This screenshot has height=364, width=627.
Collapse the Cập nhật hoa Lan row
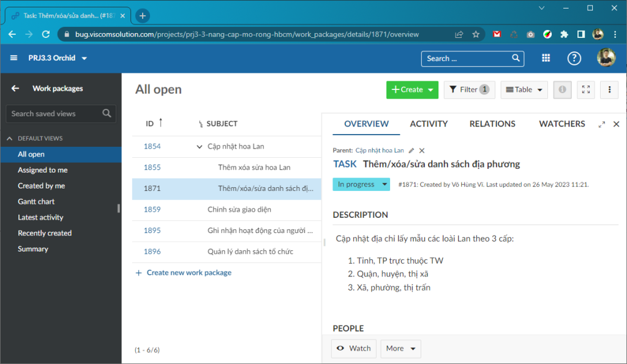(x=199, y=147)
